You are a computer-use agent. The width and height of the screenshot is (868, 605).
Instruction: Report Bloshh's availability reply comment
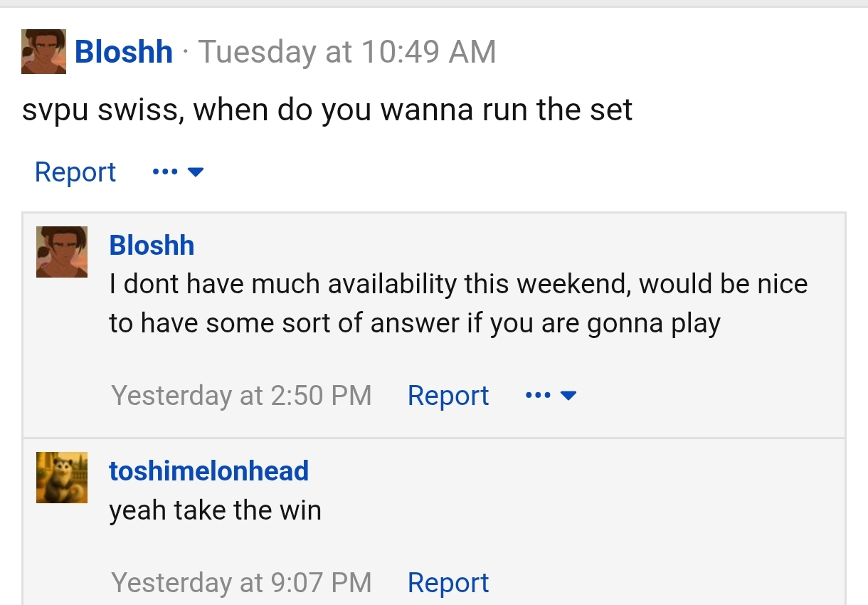coord(448,395)
